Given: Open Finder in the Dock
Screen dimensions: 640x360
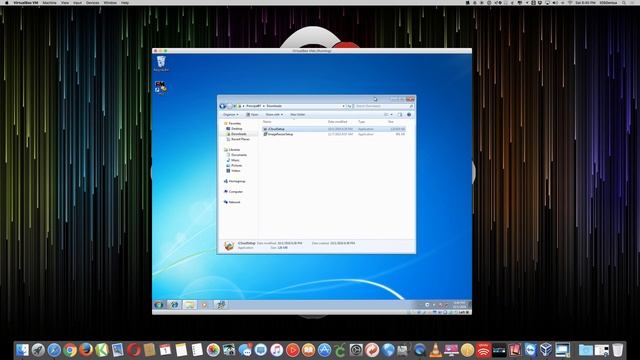Looking at the screenshot, I should tap(22, 350).
